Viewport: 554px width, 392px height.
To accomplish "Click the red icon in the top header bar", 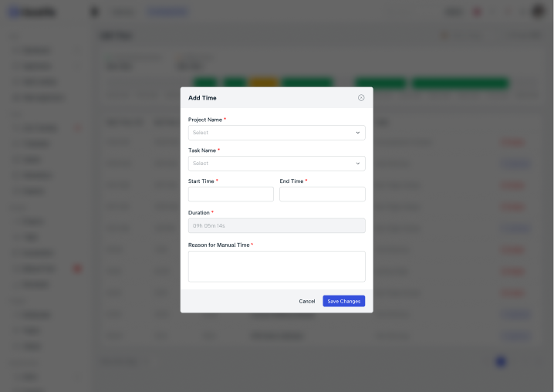I will point(477,12).
